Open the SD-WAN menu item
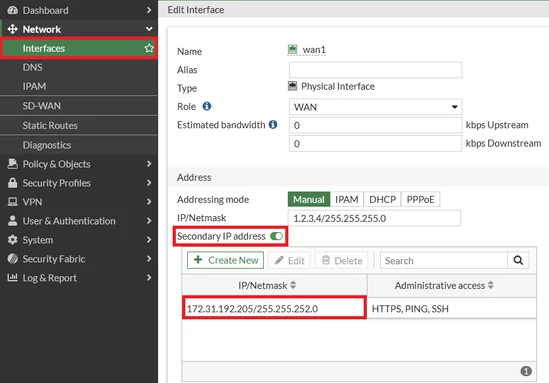The width and height of the screenshot is (549, 383). (79, 106)
